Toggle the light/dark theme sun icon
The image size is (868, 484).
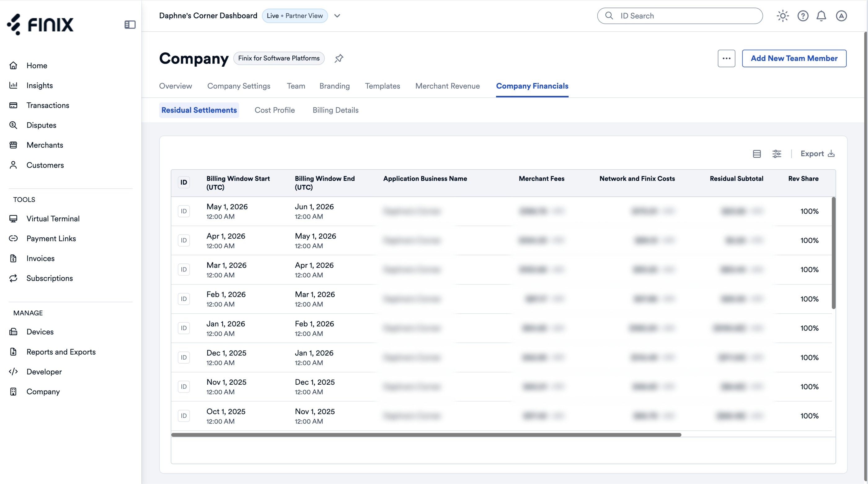coord(782,16)
